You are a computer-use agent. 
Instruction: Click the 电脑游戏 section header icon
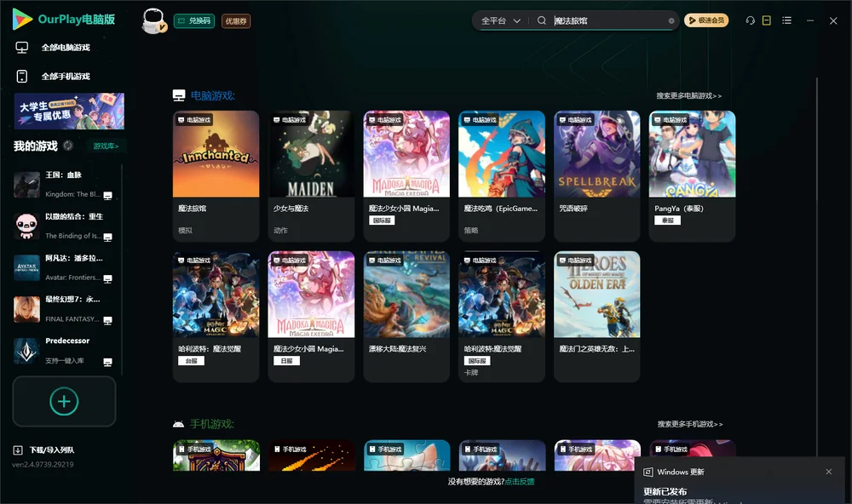point(179,95)
